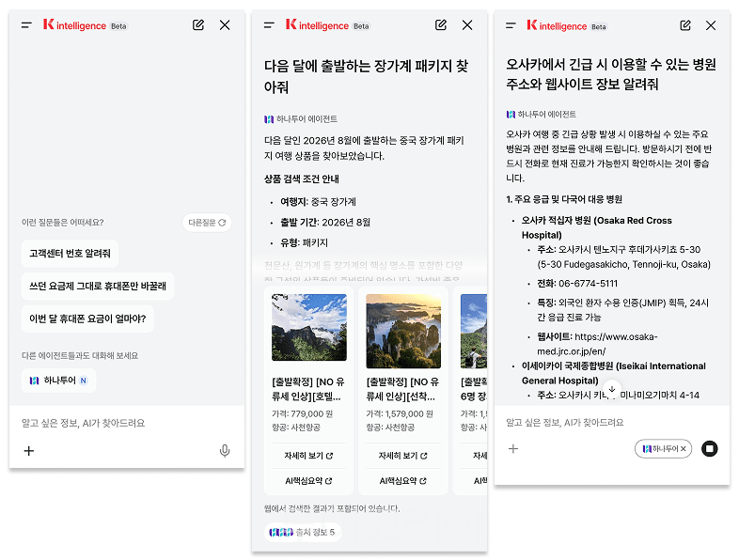
Task: Click plus attachment icon in left panel
Action: coord(29,451)
